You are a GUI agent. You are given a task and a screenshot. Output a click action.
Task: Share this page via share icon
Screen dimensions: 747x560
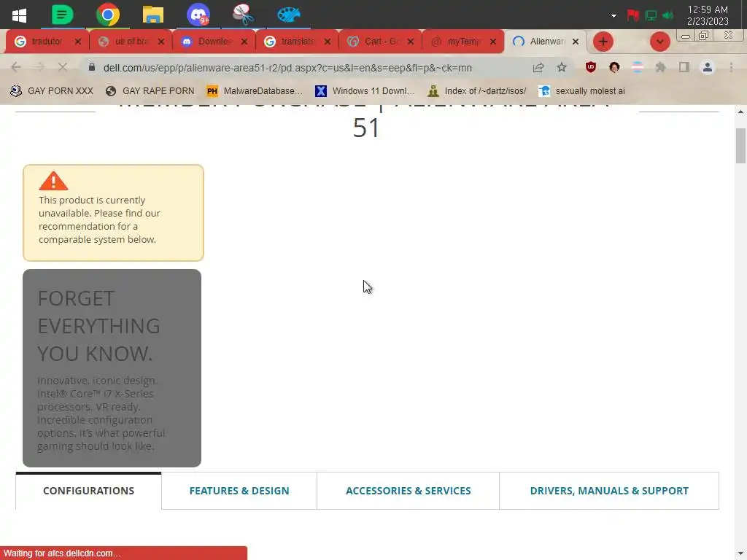(538, 67)
